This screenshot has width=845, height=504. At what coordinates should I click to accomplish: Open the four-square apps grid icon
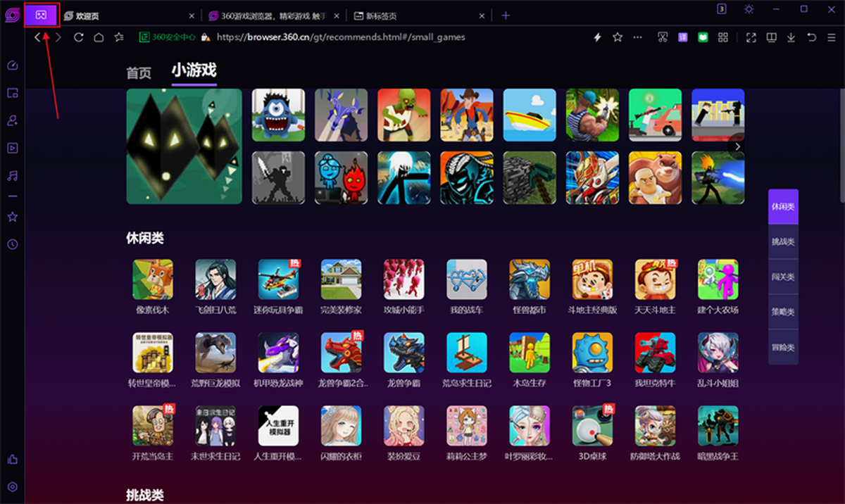pos(723,37)
